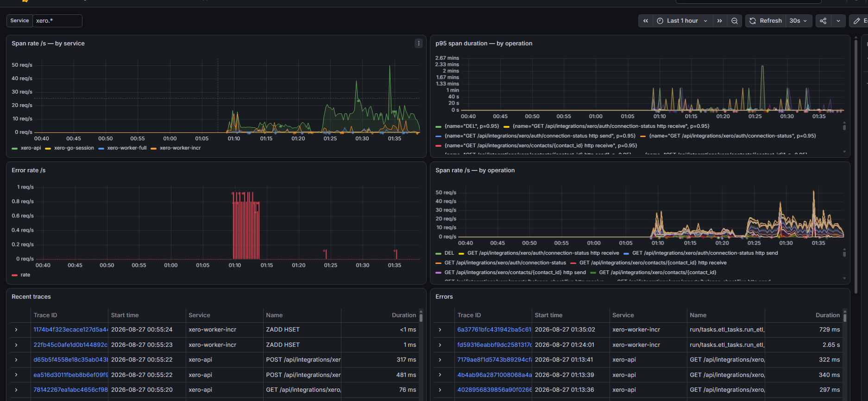868x401 pixels.
Task: Open the Last 1 hour time picker
Action: click(x=682, y=21)
